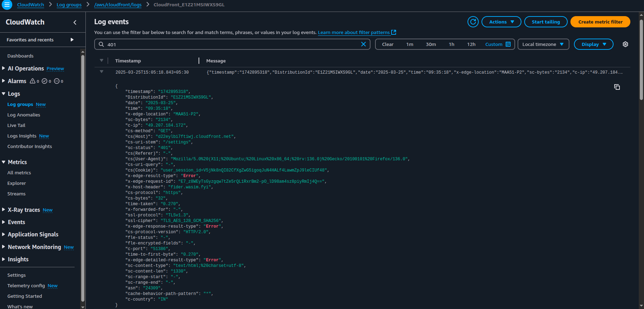Click the sidebar scroll-down arrow

83,307
